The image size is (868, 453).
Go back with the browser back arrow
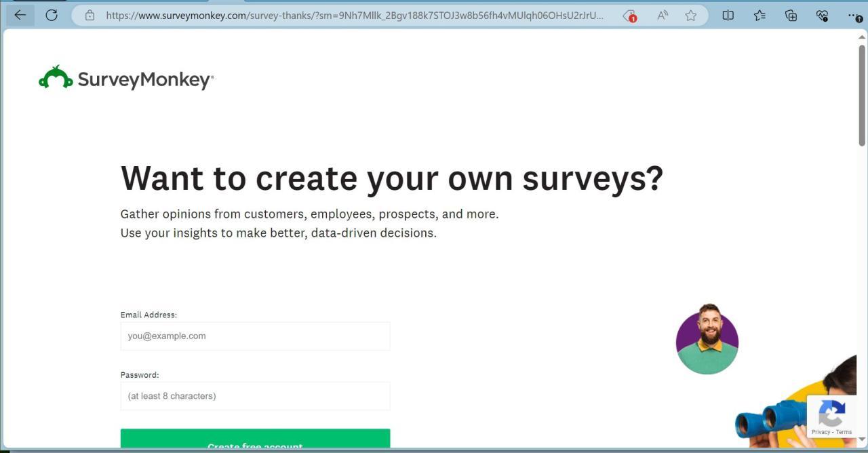[x=20, y=15]
